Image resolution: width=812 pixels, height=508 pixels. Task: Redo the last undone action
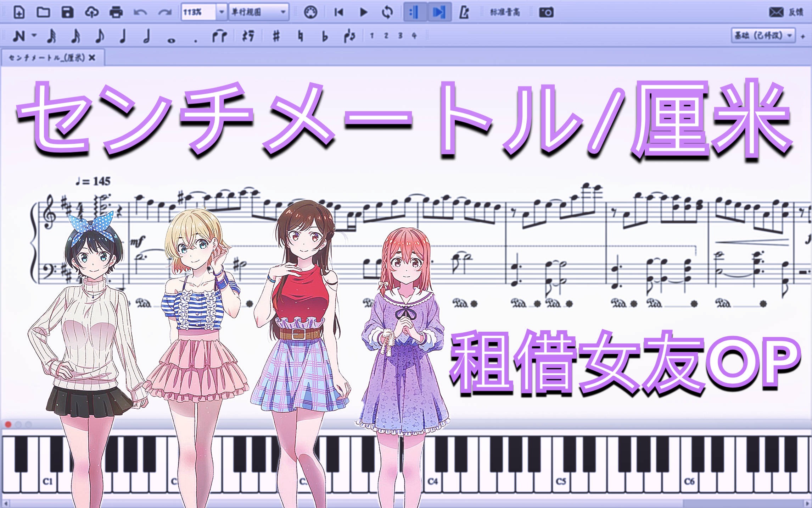164,12
